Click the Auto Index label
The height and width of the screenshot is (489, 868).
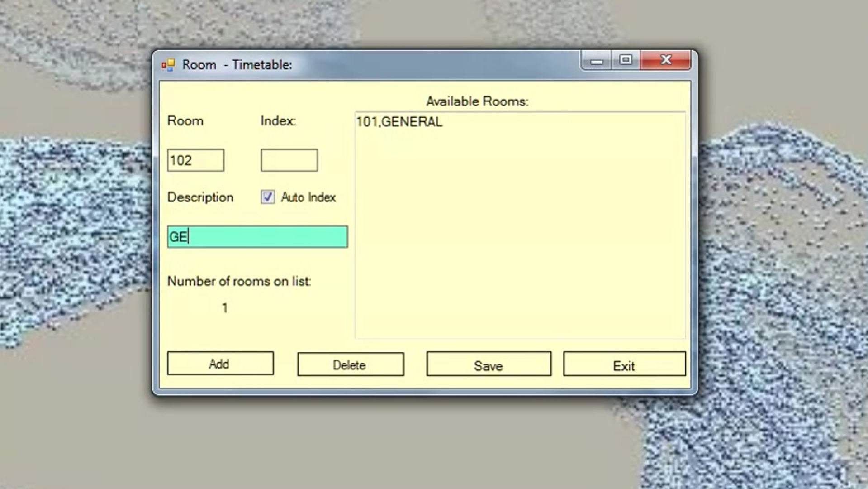tap(308, 197)
